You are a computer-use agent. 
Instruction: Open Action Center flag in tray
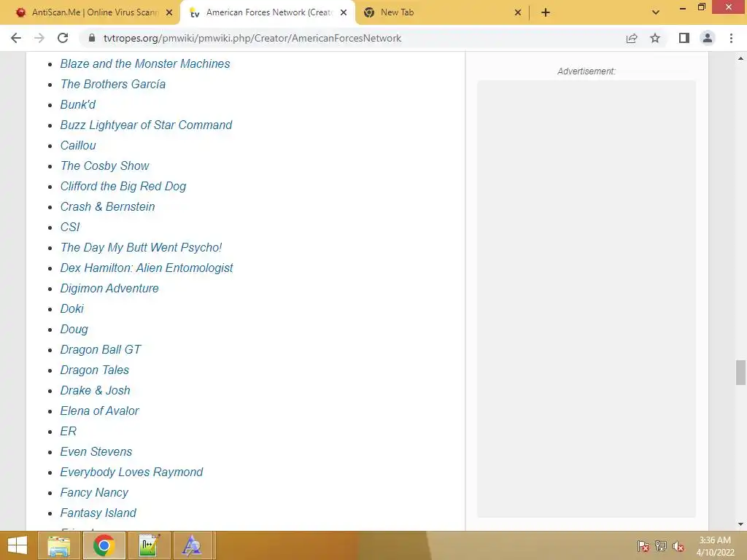tap(643, 546)
